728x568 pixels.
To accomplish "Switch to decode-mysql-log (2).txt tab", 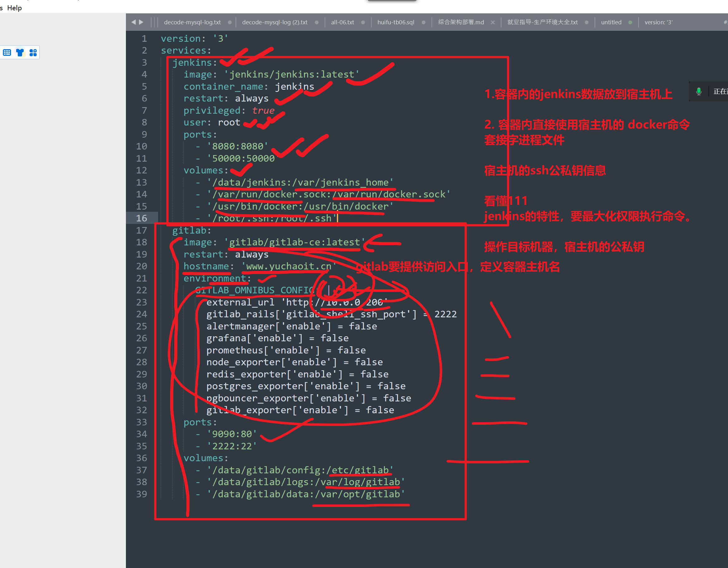I will click(x=275, y=22).
